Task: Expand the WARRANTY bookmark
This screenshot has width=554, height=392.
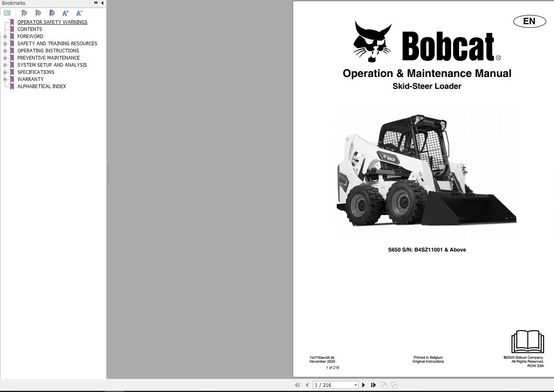Action: click(x=5, y=79)
